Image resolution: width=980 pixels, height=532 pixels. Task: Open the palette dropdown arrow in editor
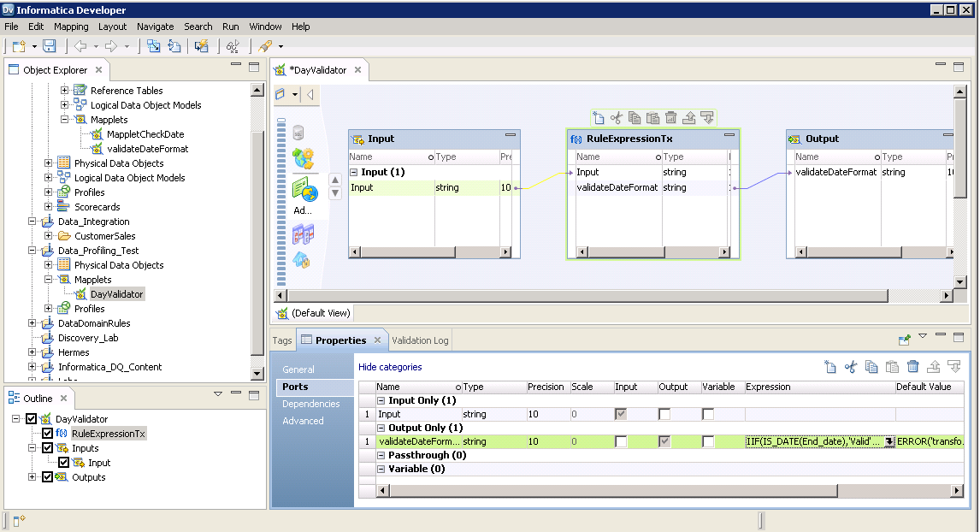click(295, 95)
